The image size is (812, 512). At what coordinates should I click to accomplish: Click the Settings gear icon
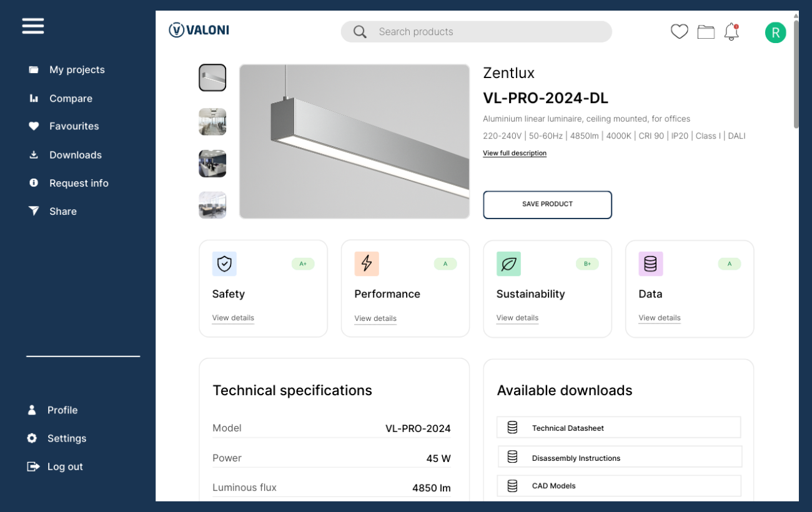tap(32, 438)
